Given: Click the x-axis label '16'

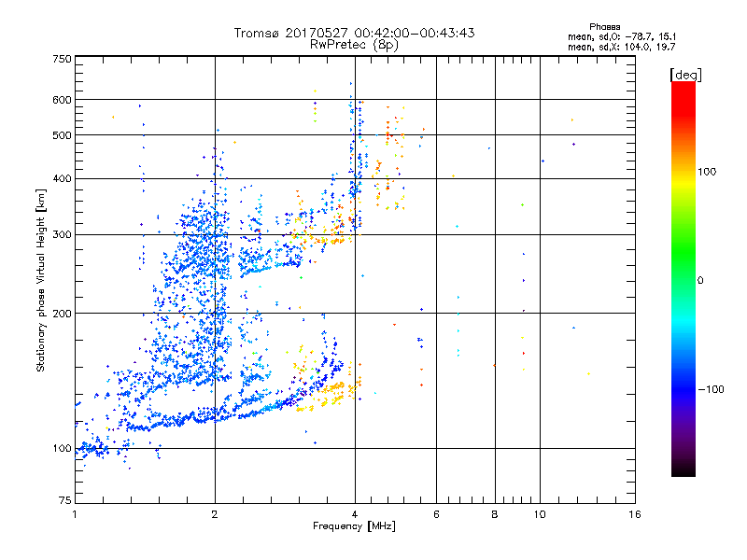Looking at the screenshot, I should click(x=635, y=514).
